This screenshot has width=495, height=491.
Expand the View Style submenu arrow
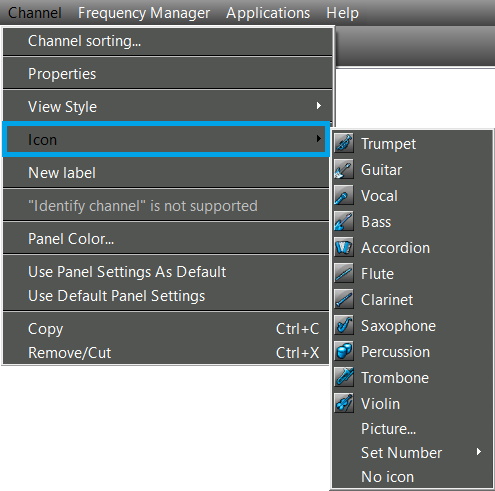click(x=319, y=106)
